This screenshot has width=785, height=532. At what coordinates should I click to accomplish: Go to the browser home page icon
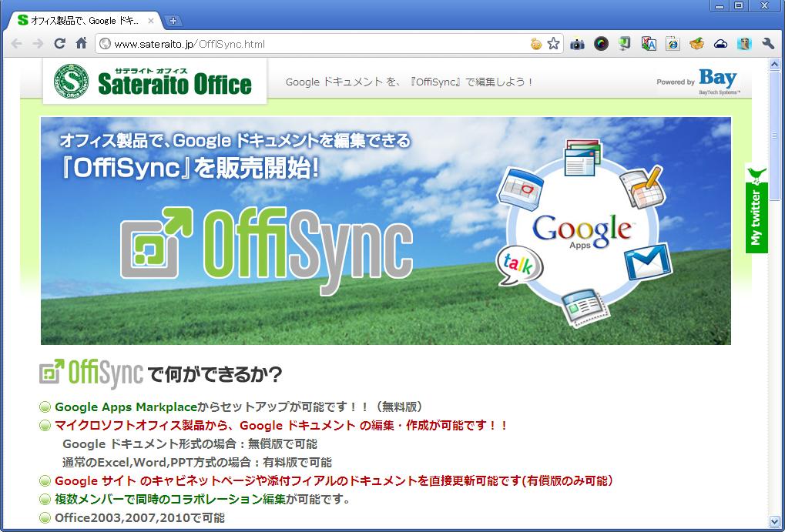pos(81,44)
